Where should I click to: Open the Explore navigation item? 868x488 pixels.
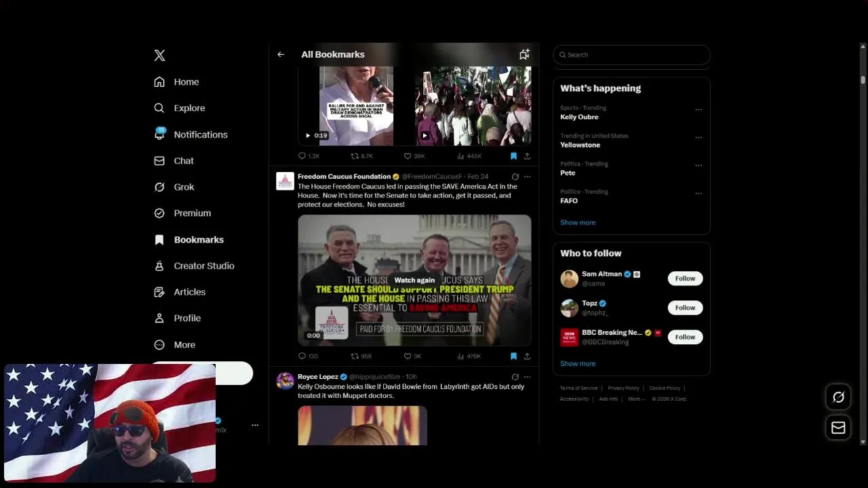point(179,108)
